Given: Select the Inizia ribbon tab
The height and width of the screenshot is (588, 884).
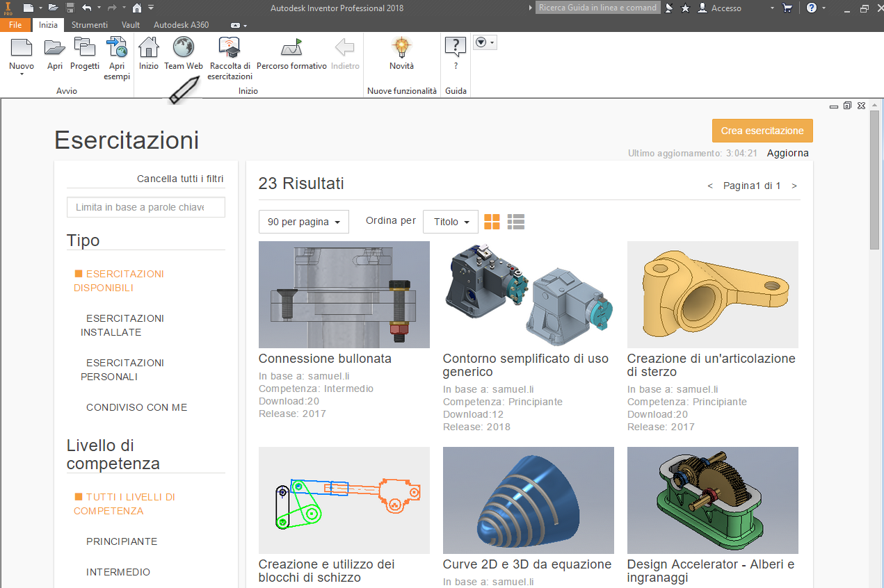Looking at the screenshot, I should point(48,25).
